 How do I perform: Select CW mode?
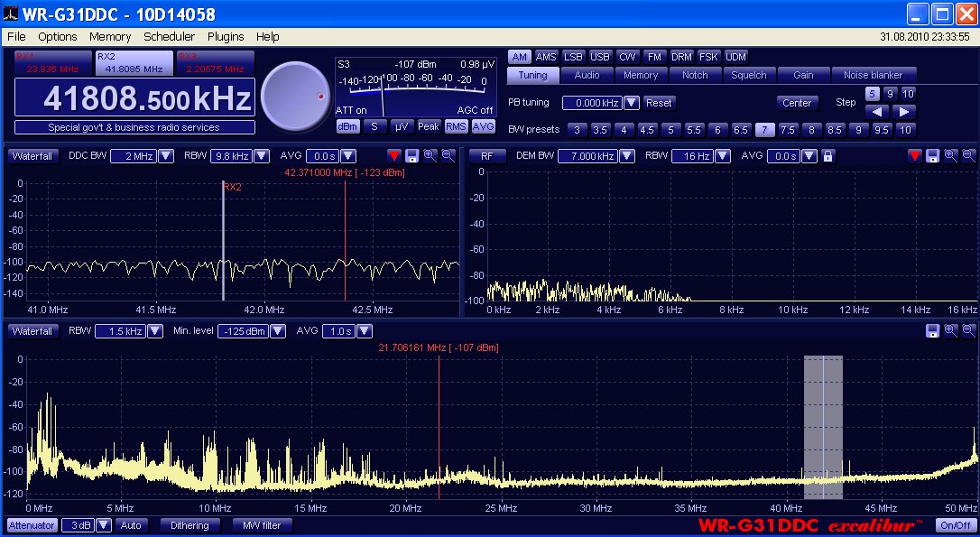click(627, 57)
